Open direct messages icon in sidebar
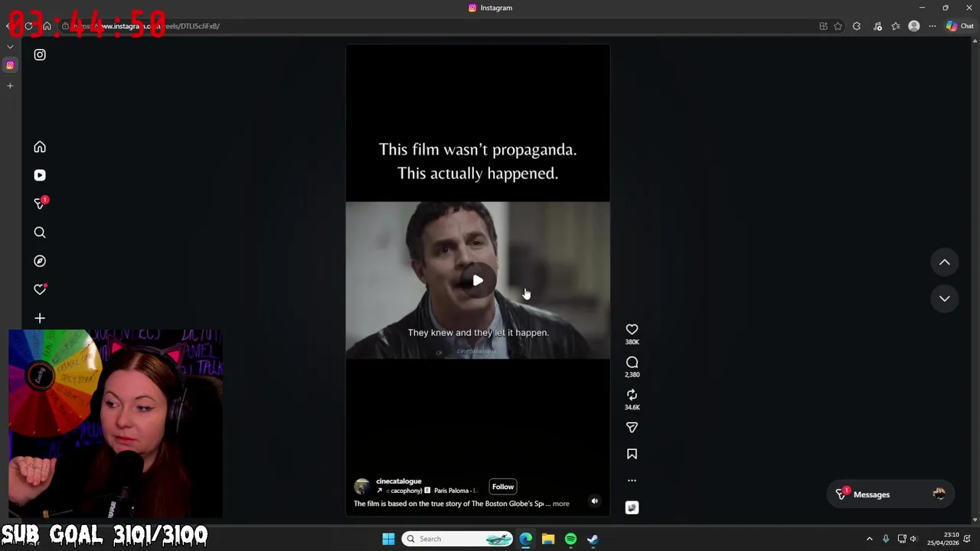 tap(40, 204)
